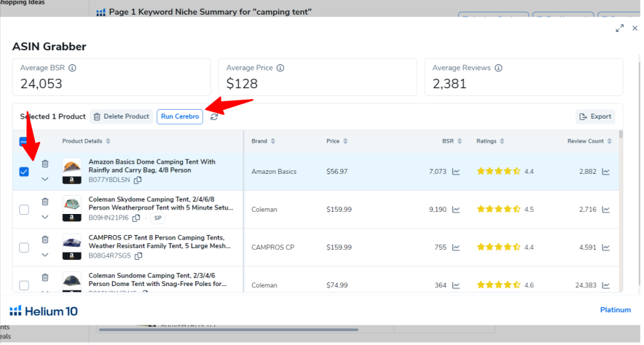Viewport: 644px width, 345px height.
Task: Expand the ASIN Grabber panel to full screen
Action: [x=619, y=28]
